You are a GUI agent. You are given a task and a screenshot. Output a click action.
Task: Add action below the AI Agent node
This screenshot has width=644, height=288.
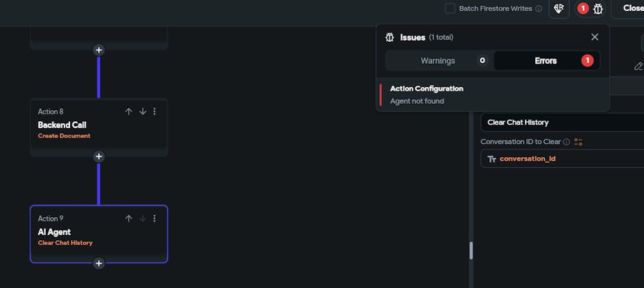pos(99,264)
